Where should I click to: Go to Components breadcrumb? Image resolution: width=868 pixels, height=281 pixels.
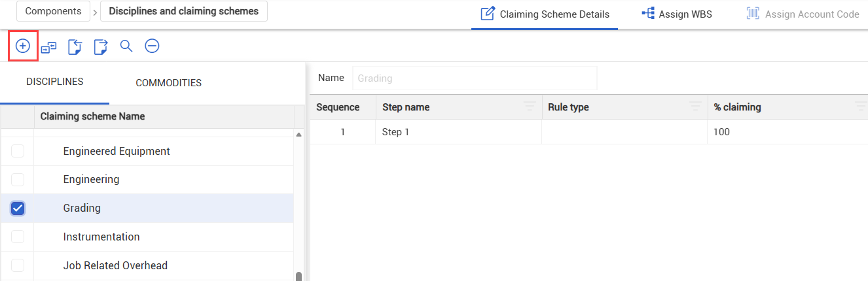(x=53, y=11)
